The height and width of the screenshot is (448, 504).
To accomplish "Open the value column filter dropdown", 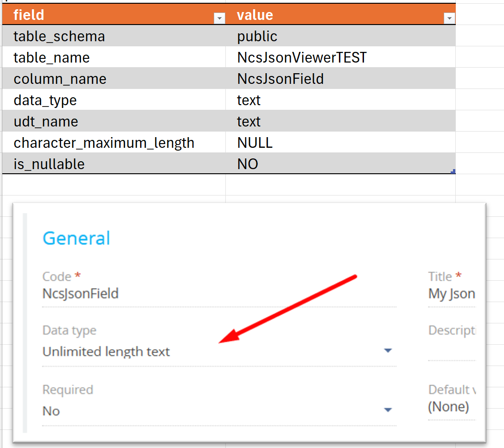I will (x=449, y=19).
